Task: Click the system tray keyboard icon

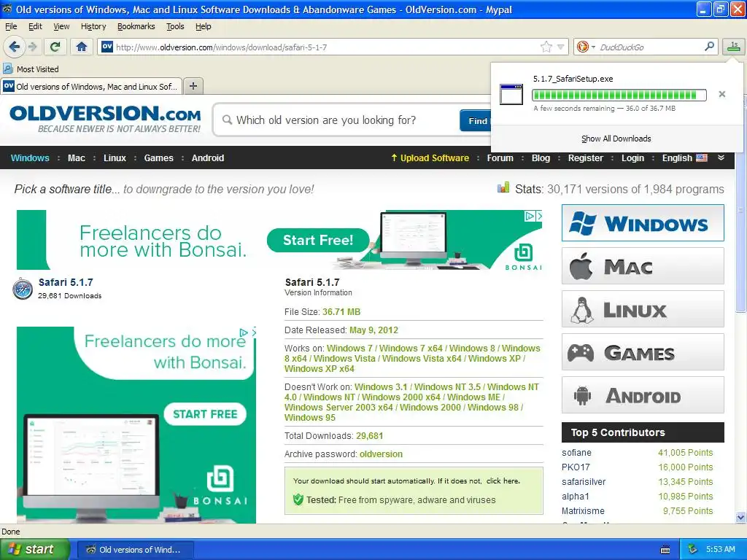Action: coord(665,550)
